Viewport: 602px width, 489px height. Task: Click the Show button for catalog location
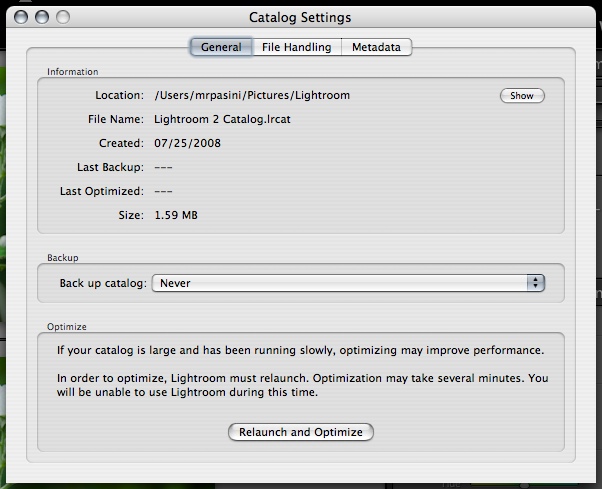pos(522,96)
